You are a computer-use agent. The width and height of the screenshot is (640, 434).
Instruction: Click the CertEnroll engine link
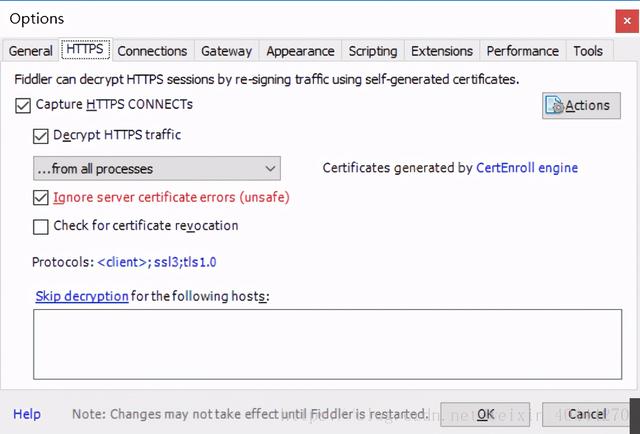point(527,168)
